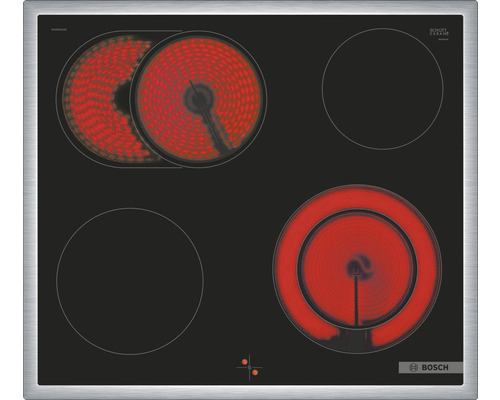Select the unlit rear right cooking zone
The image size is (500, 400).
pos(383,89)
